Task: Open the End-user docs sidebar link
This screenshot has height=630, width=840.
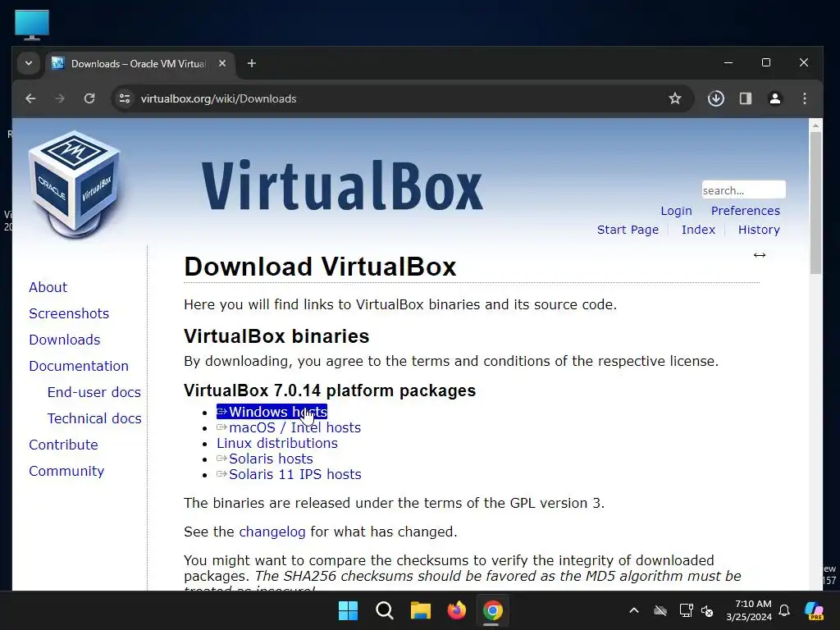Action: [94, 392]
